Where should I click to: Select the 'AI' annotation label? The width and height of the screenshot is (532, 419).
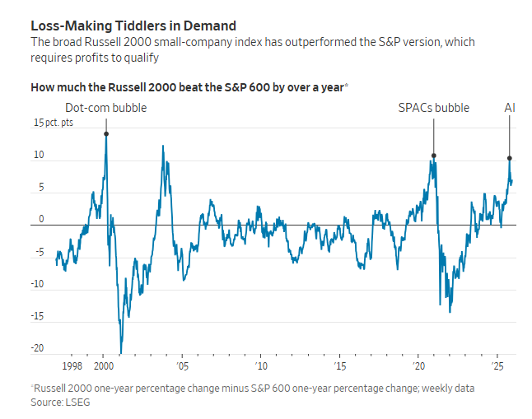click(510, 108)
